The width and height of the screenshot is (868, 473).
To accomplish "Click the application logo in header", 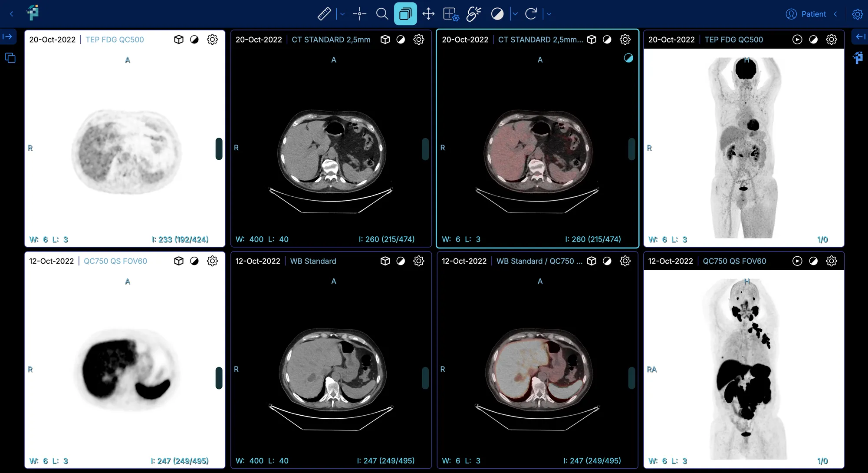I will (x=33, y=13).
